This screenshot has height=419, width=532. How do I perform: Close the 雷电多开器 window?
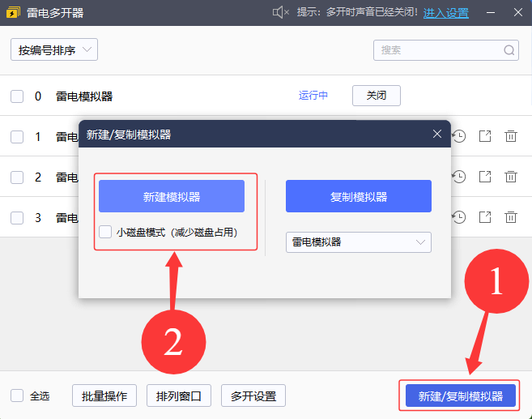(517, 13)
